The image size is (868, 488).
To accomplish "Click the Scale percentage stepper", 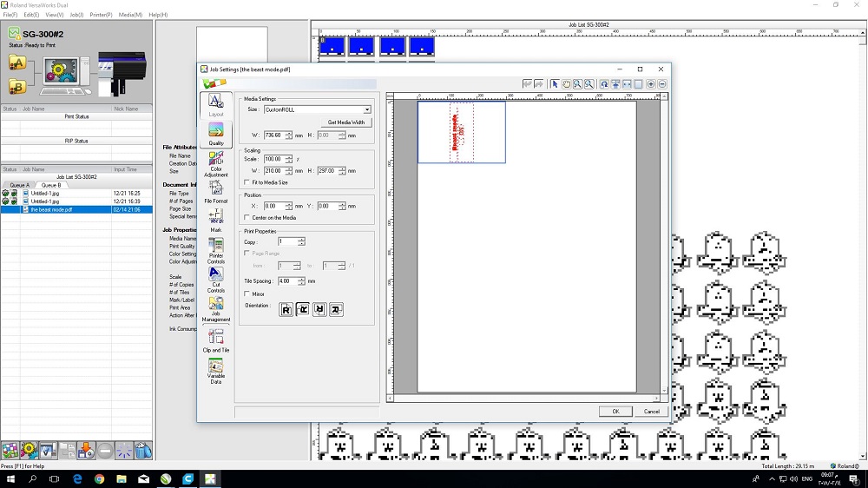I will (288, 159).
